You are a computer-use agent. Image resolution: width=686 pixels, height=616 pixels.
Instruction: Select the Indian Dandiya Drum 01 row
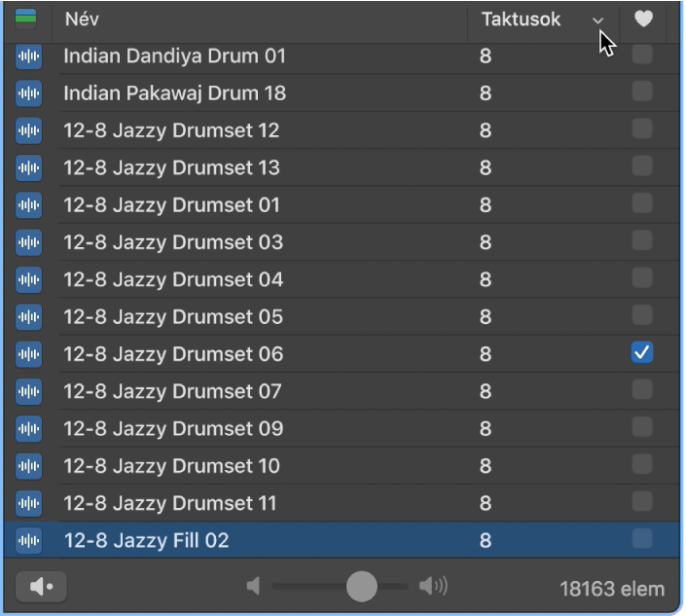(x=175, y=56)
